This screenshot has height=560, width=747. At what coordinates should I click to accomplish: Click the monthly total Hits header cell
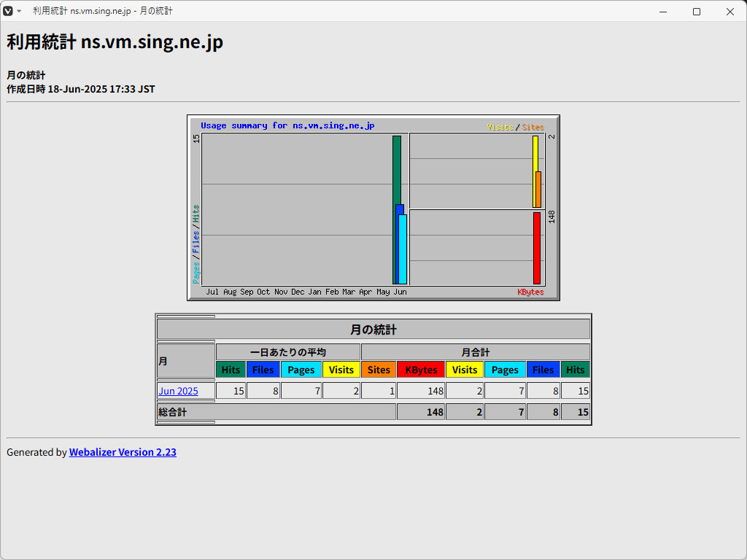pos(576,370)
